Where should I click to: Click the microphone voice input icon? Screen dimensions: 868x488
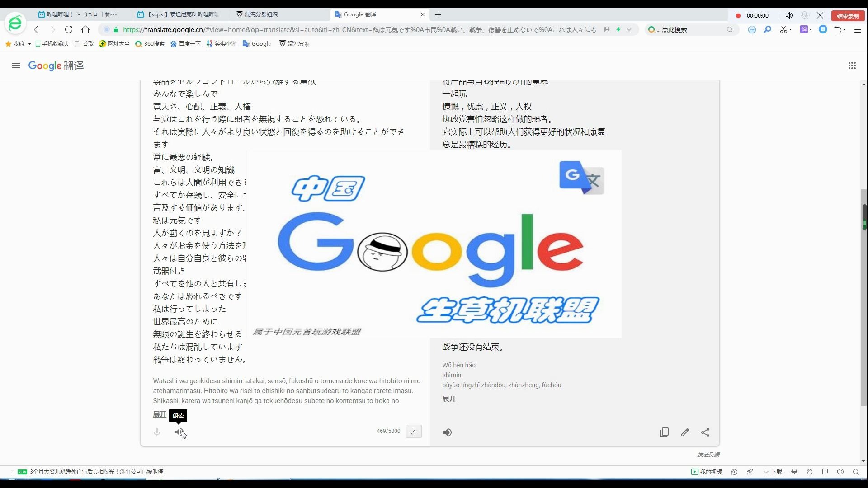[x=157, y=432]
